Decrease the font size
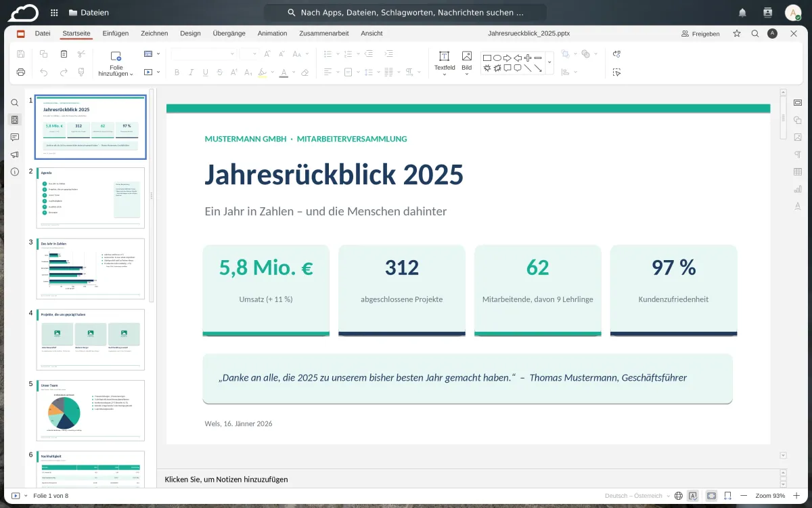Screen dimensions: 812x508 point(281,54)
